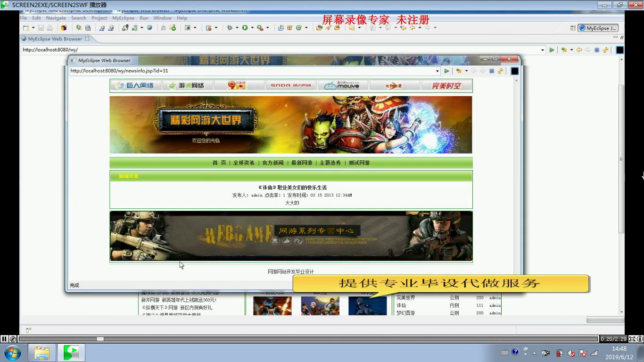The image size is (644, 362).
Task: Click the playback progress bar handle
Action: coord(100,338)
